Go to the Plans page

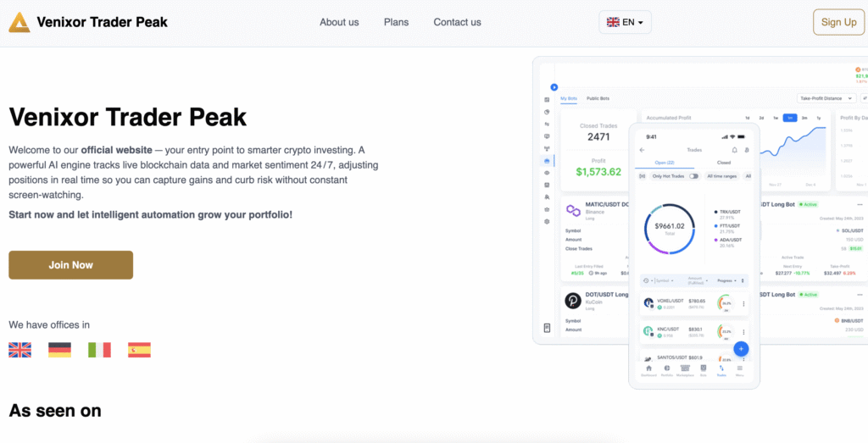coord(396,22)
